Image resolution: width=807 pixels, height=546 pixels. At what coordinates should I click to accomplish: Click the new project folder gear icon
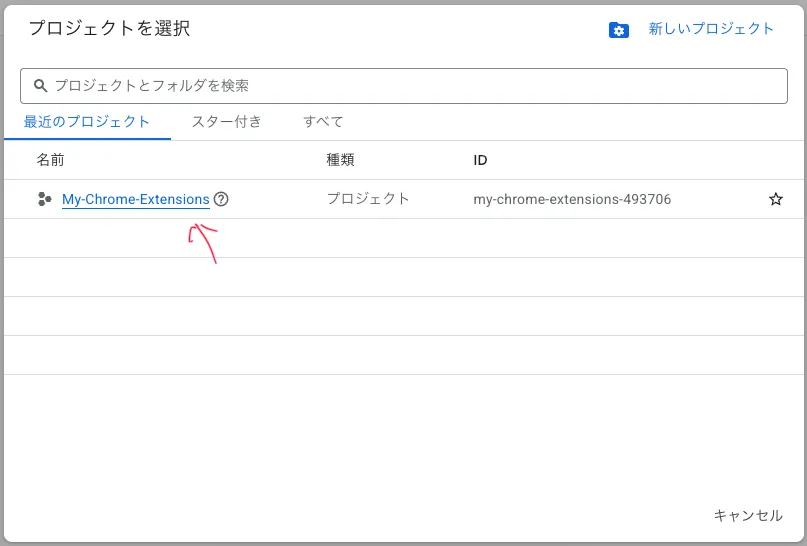618,30
